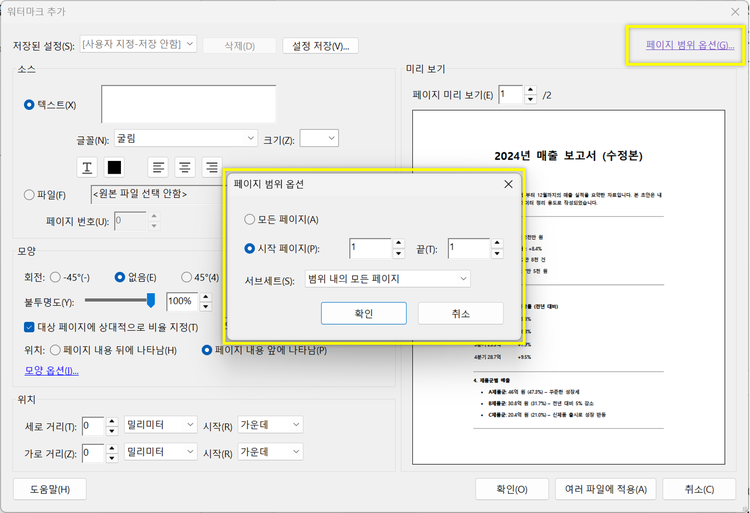Select 페이지 내용 앞에 나타남 option
The width and height of the screenshot is (750, 513).
[207, 350]
